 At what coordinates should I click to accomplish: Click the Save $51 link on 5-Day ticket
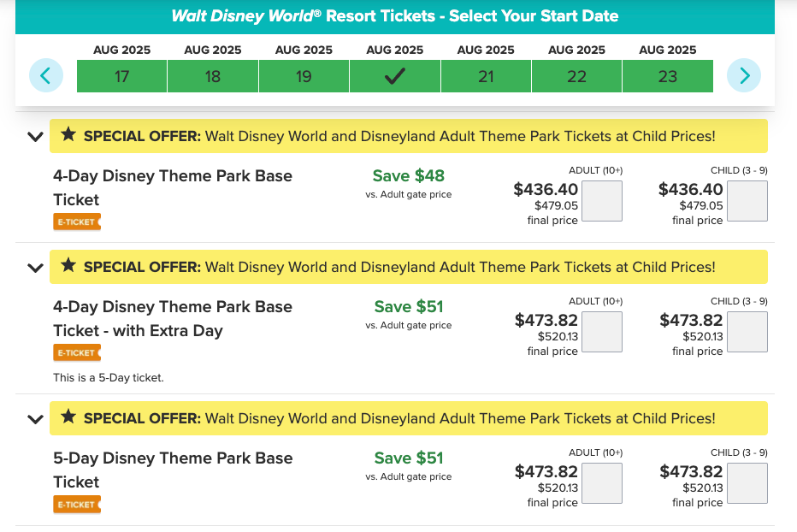(x=408, y=458)
